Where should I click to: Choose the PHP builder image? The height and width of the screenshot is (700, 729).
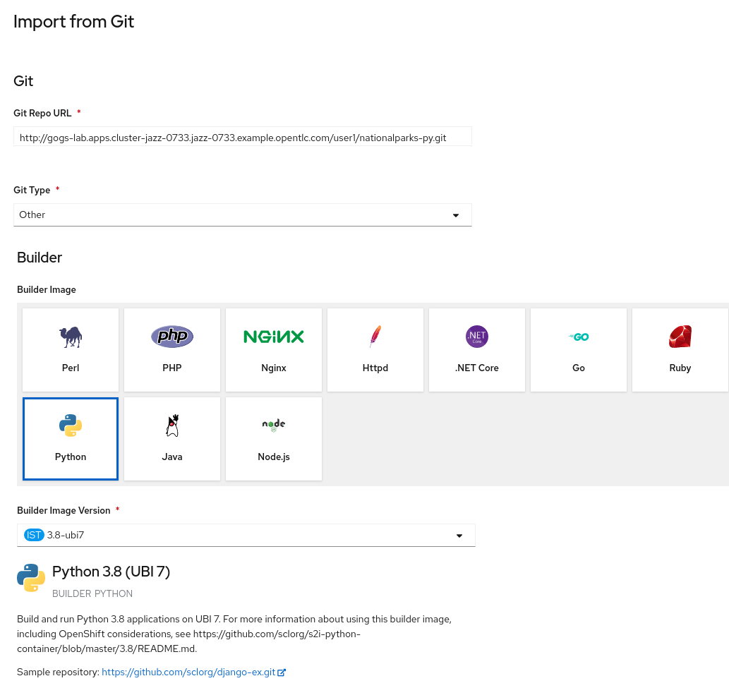point(172,350)
